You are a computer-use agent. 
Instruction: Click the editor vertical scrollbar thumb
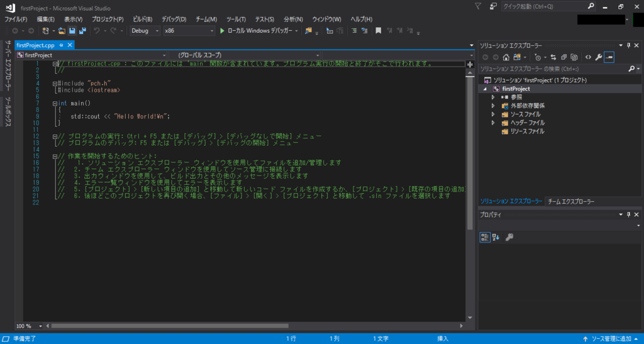[470, 153]
